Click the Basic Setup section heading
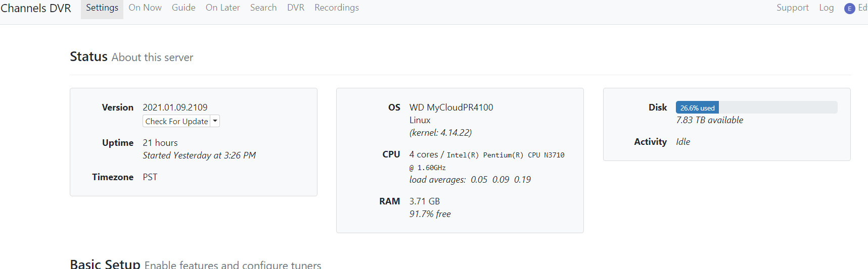Viewport: 868px width, 269px height. (105, 264)
